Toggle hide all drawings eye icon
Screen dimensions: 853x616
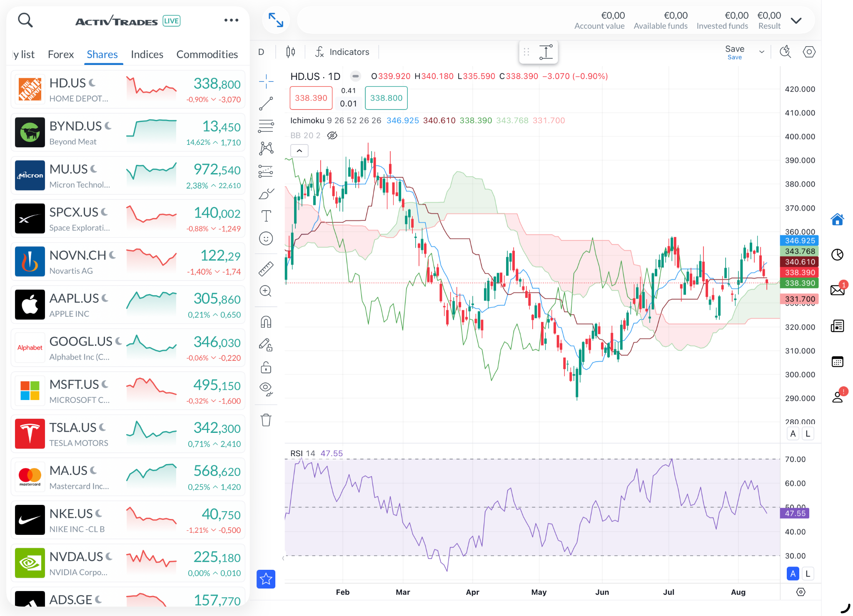click(x=266, y=389)
